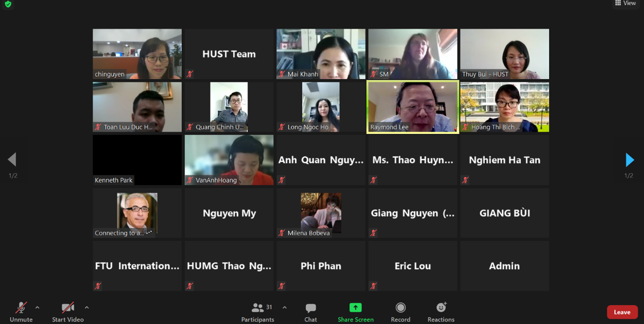
Task: Click Milena Bobeva's profile picture tile
Action: (x=321, y=213)
